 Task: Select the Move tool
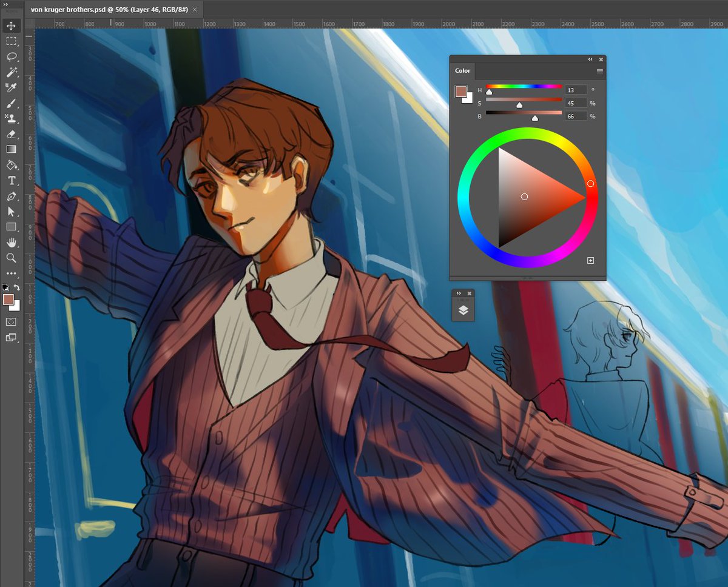[12, 26]
